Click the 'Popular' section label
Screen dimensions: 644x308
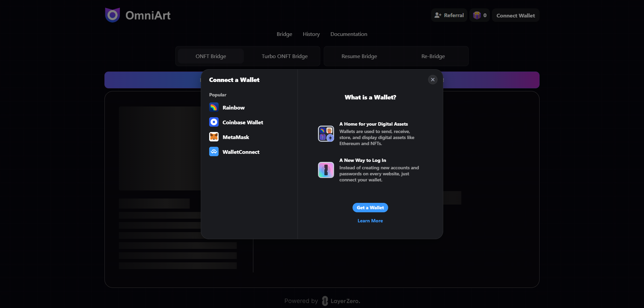coord(218,95)
